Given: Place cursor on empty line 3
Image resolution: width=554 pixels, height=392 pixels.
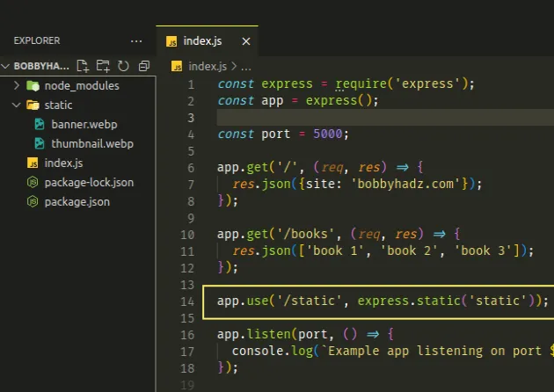Looking at the screenshot, I should coord(385,117).
